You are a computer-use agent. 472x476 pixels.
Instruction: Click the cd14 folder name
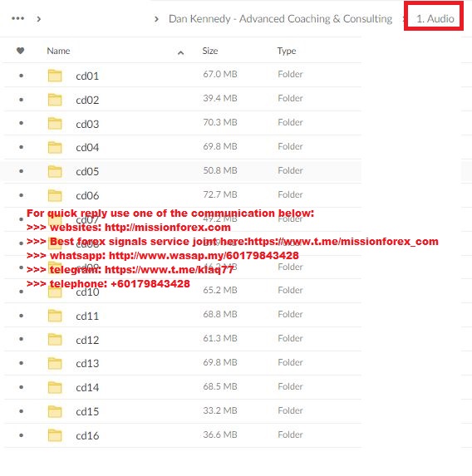point(87,387)
